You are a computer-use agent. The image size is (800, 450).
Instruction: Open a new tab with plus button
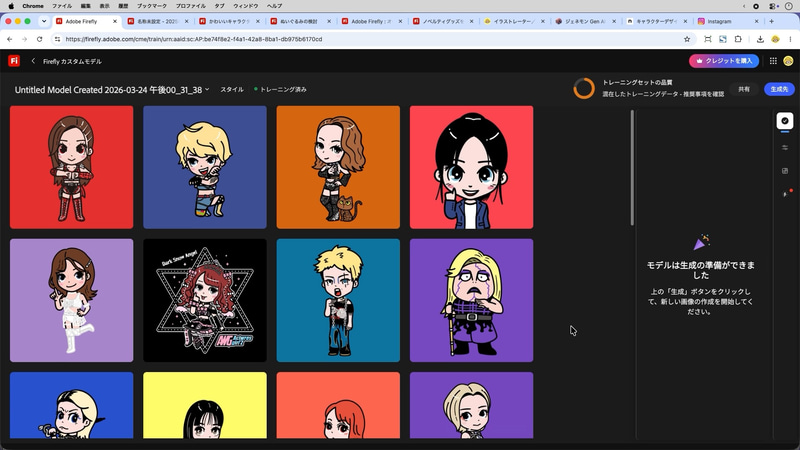point(771,21)
